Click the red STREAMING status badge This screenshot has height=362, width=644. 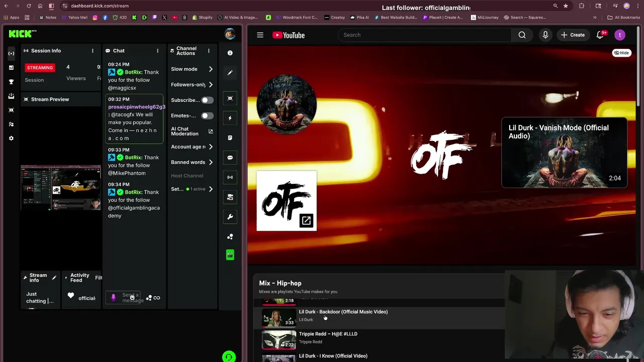[40, 67]
